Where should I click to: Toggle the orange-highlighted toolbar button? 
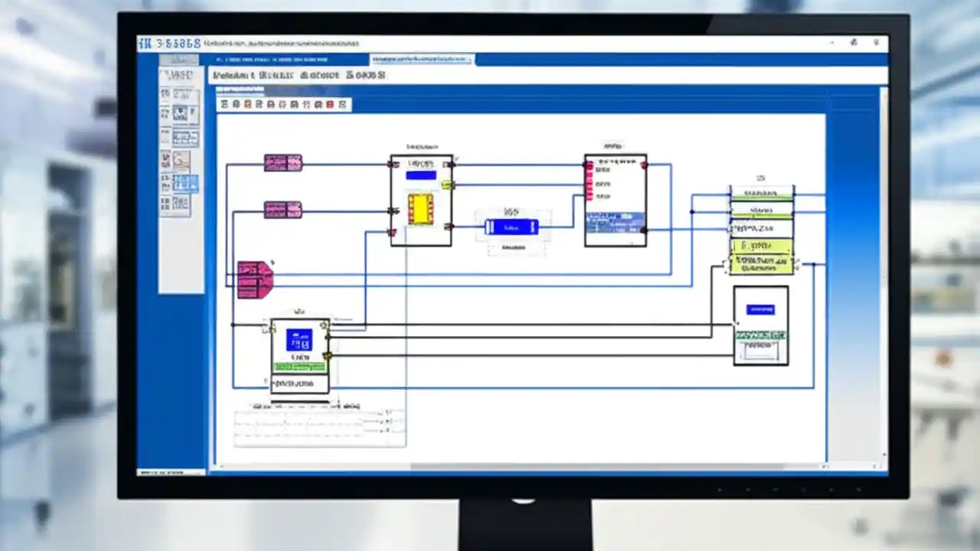coord(247,105)
